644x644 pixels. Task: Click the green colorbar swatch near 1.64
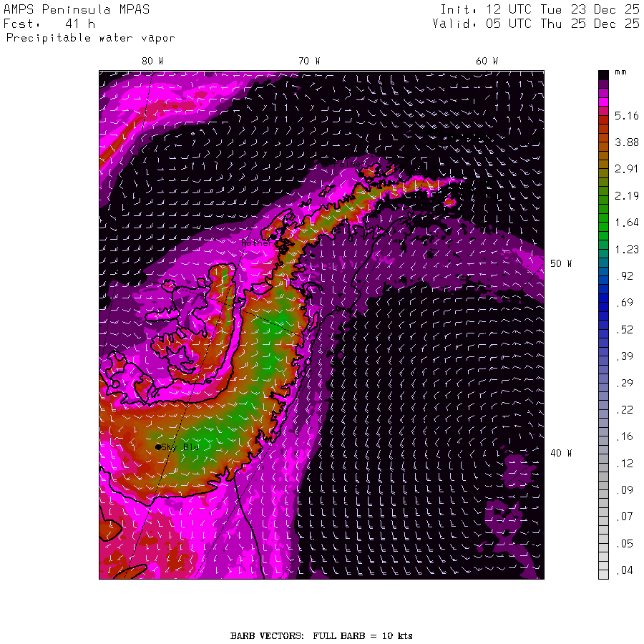click(603, 227)
